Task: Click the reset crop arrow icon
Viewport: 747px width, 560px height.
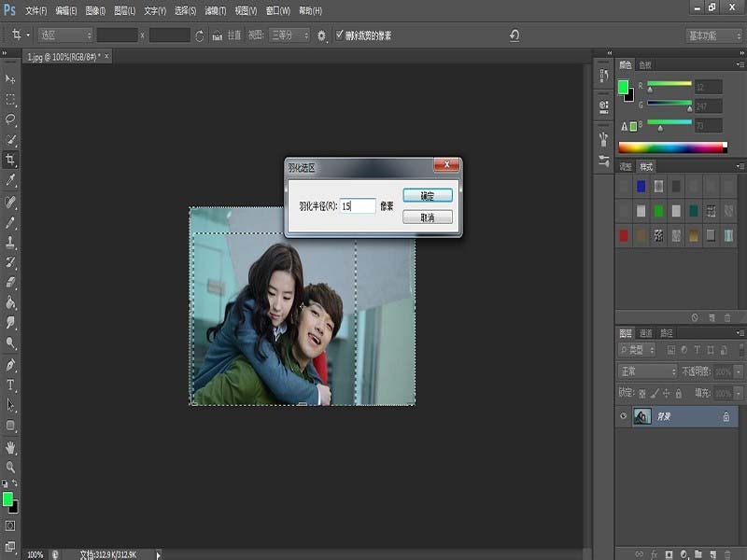Action: click(514, 35)
